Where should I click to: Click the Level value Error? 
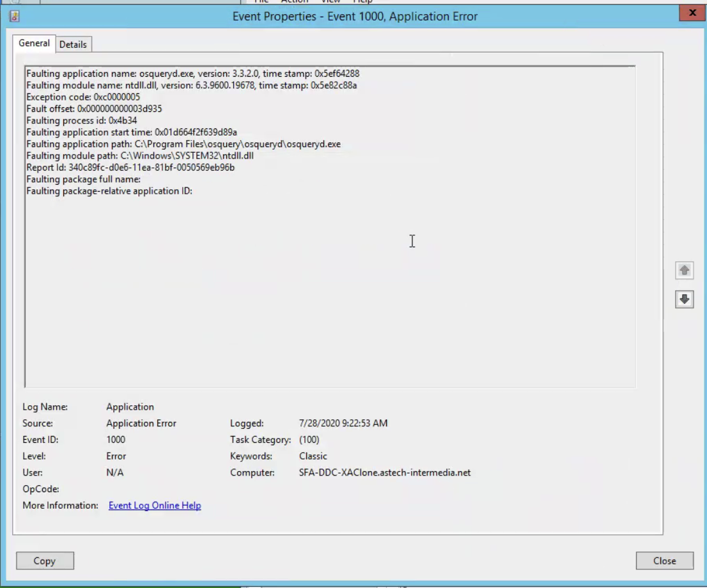[116, 456]
